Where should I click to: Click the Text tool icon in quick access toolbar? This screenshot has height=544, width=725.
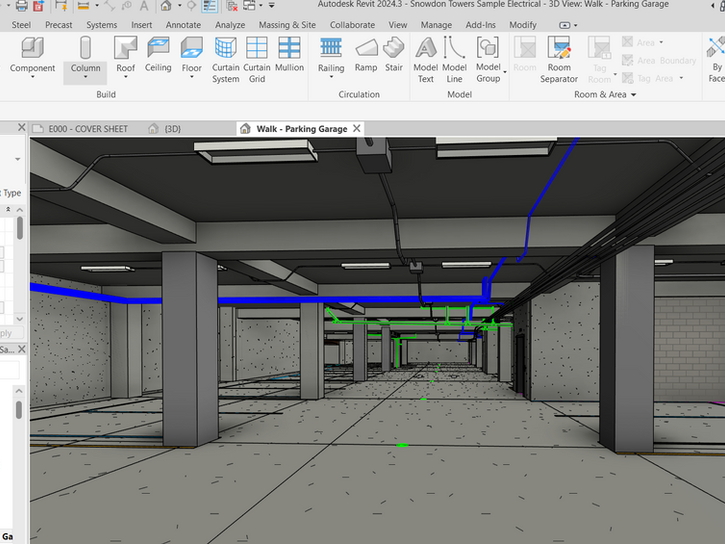(144, 6)
